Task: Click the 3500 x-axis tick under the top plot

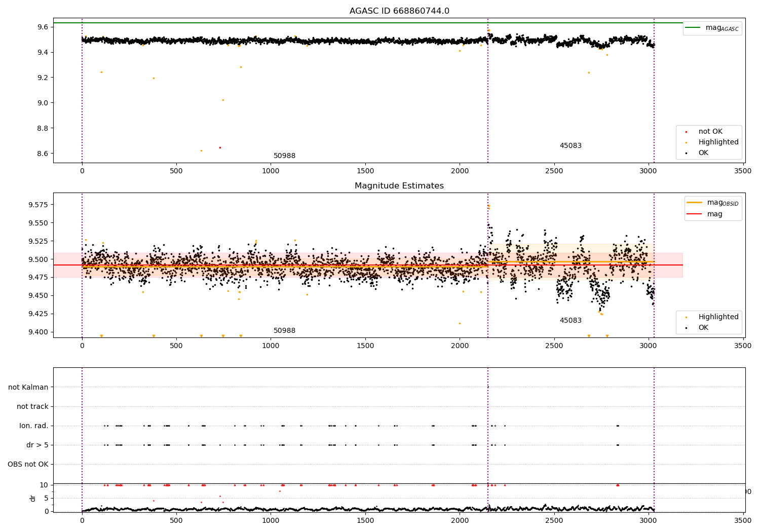Action: pos(743,171)
